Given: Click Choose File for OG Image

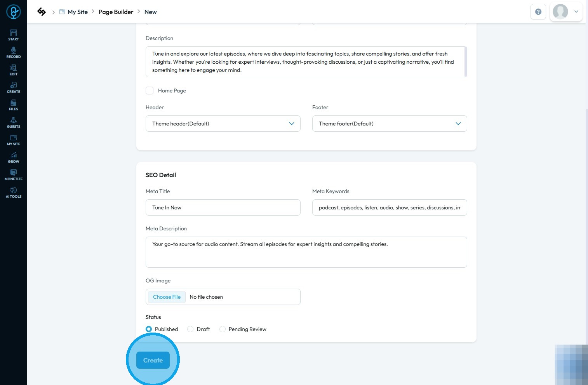Looking at the screenshot, I should (x=167, y=297).
